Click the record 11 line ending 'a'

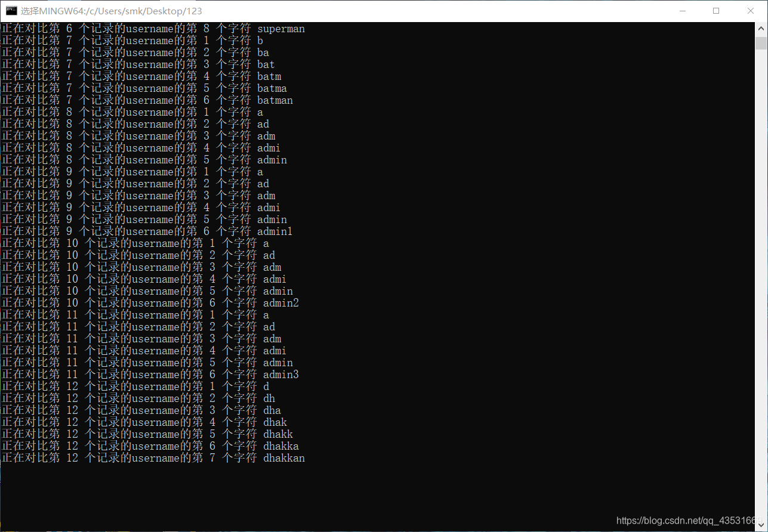pos(135,315)
